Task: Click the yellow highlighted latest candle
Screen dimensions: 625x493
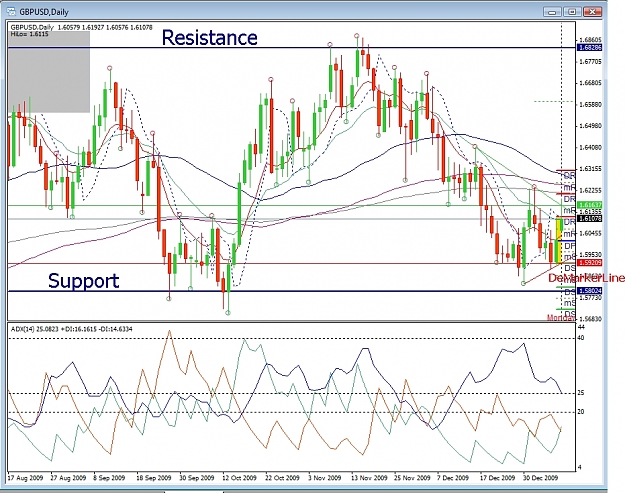Action: [x=559, y=240]
